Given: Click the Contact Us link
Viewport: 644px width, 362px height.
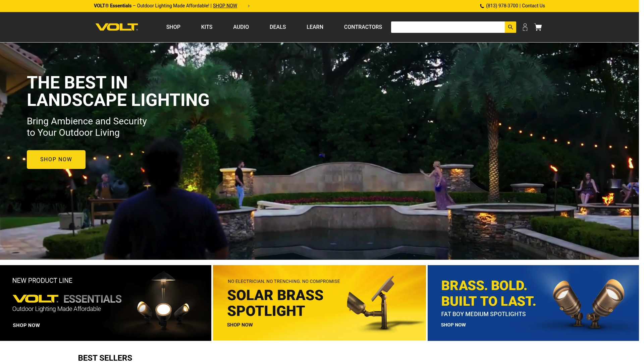Looking at the screenshot, I should [x=533, y=6].
